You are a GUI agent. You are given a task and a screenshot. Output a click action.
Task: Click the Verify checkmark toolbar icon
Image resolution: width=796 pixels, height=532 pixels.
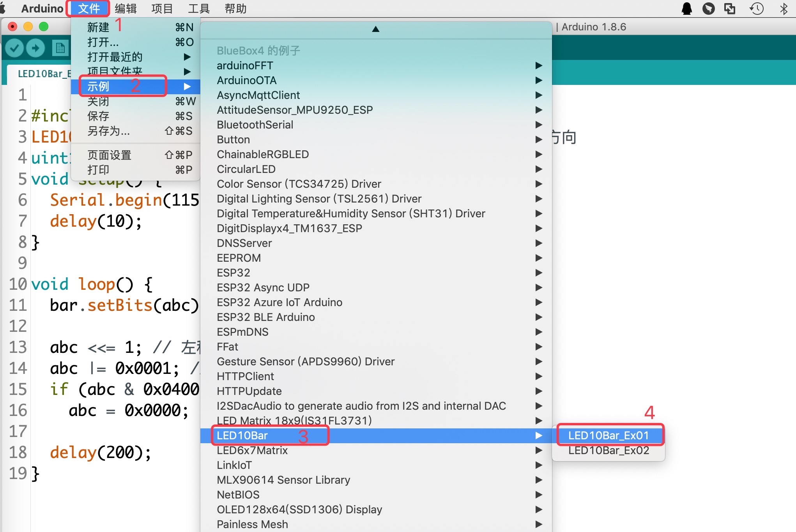(15, 48)
